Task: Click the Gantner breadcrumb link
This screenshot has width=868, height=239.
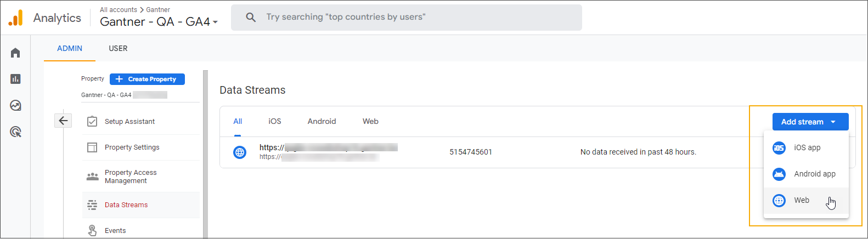Action: tap(158, 10)
